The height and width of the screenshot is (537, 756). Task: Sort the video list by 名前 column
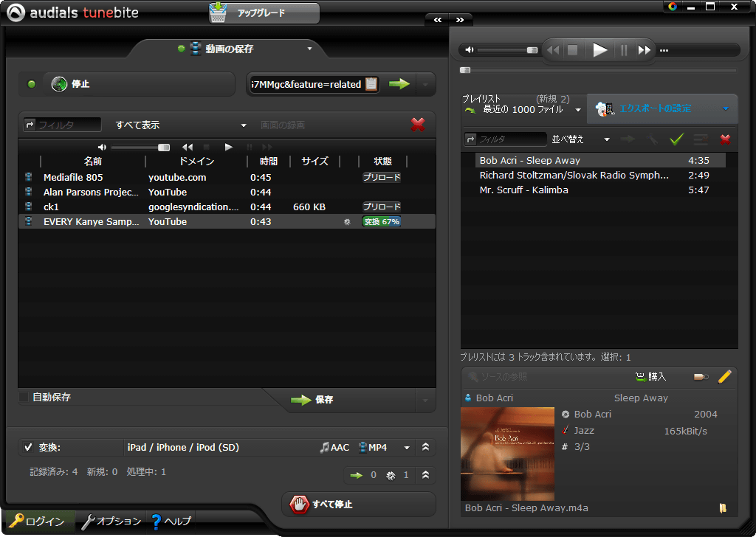coord(92,162)
